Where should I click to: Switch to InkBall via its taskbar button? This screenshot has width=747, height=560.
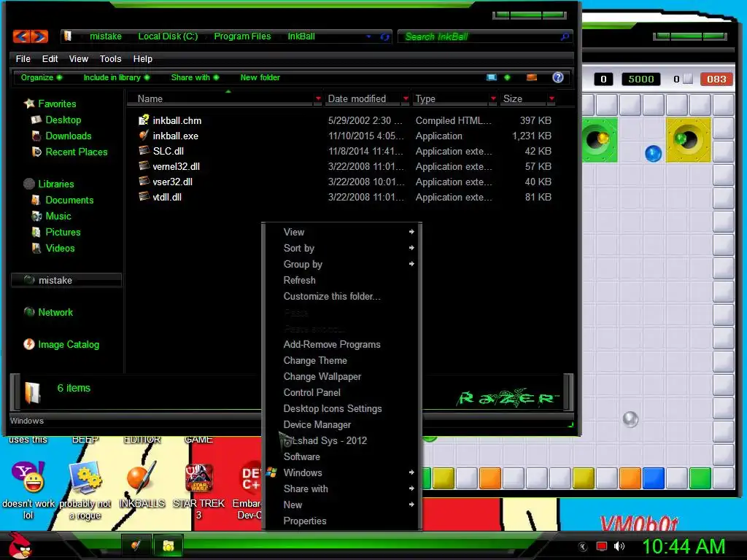pyautogui.click(x=136, y=545)
